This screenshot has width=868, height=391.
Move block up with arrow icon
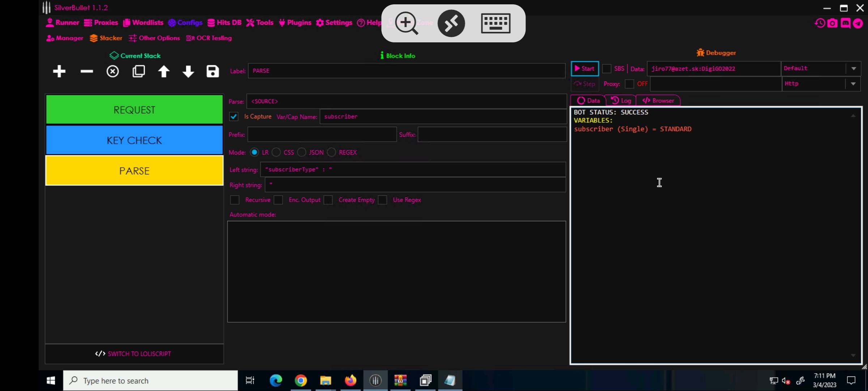coord(164,71)
